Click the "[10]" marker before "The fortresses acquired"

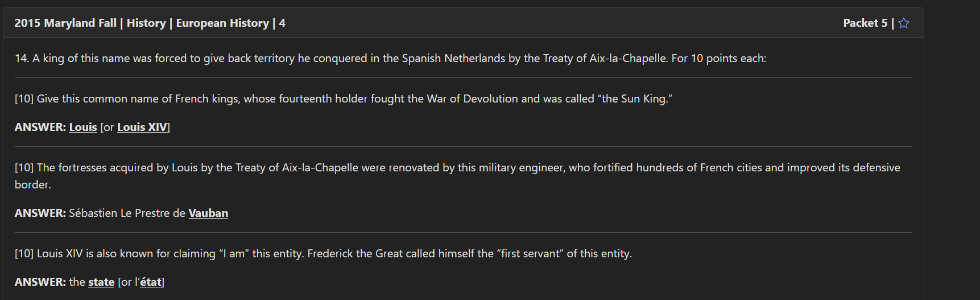click(24, 167)
